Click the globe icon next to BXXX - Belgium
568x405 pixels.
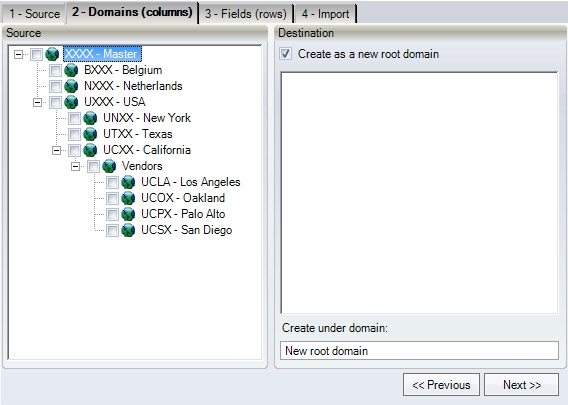coord(71,70)
